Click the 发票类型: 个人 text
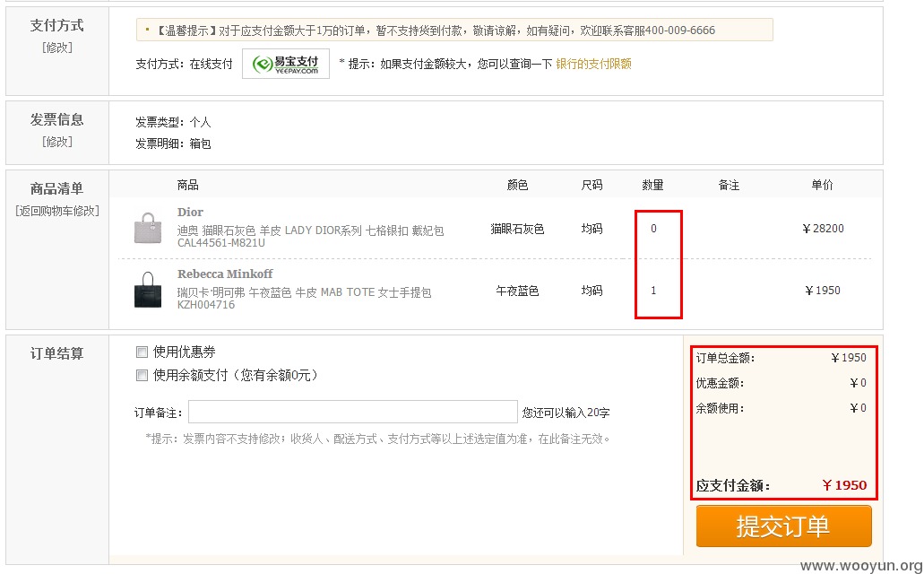 click(x=173, y=122)
